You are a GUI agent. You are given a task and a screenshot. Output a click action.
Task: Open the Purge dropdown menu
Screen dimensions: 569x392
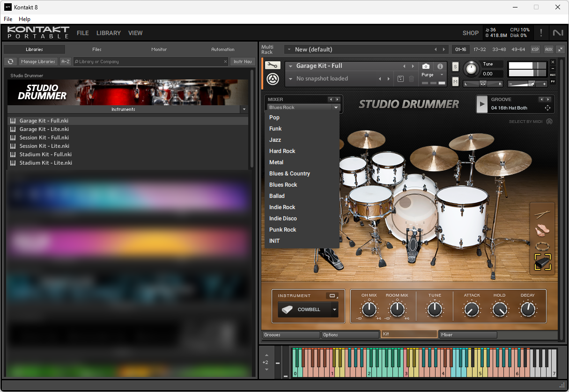click(x=433, y=75)
